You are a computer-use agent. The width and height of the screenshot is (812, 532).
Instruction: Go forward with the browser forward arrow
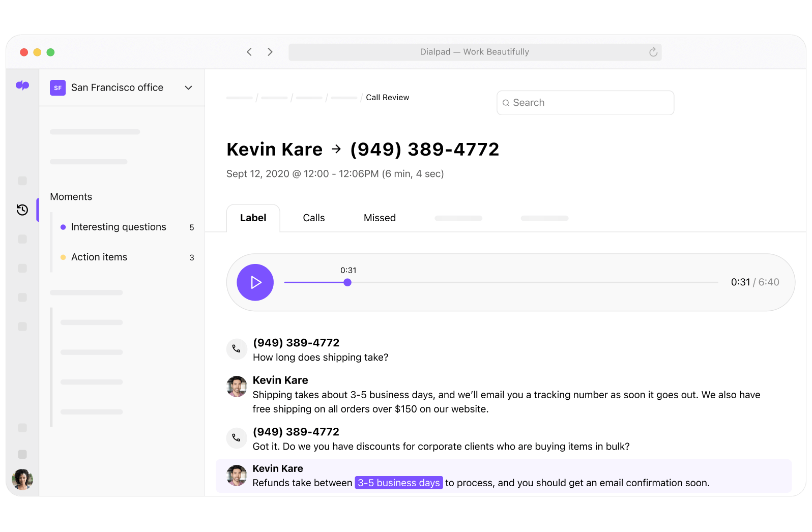(270, 52)
